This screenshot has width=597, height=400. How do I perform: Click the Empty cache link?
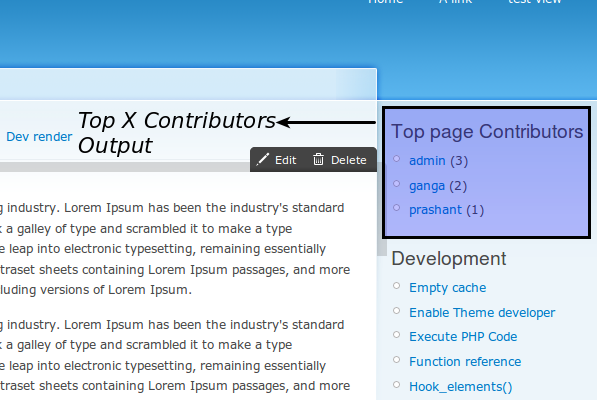click(447, 288)
